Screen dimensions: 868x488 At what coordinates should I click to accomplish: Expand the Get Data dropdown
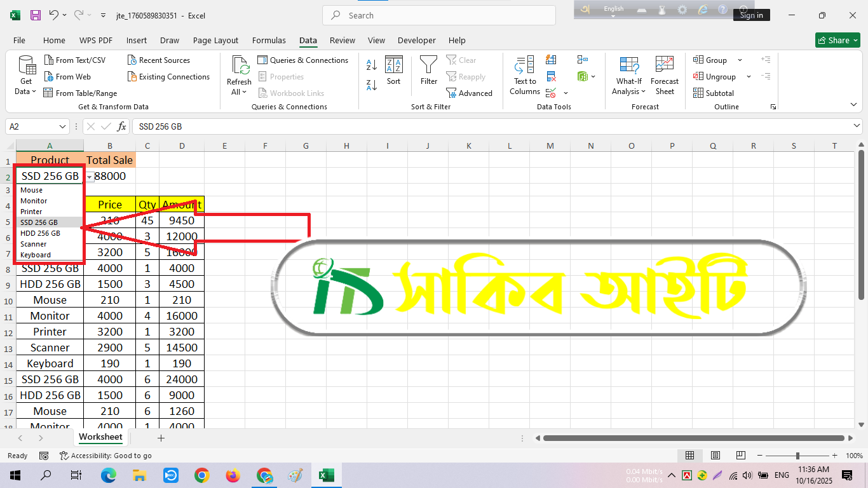click(x=26, y=91)
